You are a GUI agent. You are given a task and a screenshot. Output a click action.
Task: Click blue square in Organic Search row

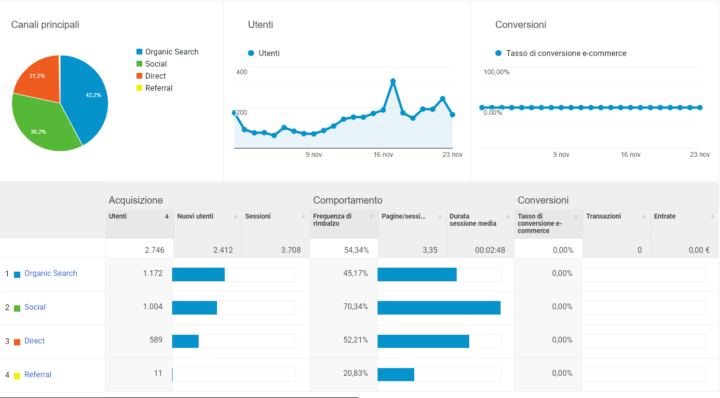(17, 275)
